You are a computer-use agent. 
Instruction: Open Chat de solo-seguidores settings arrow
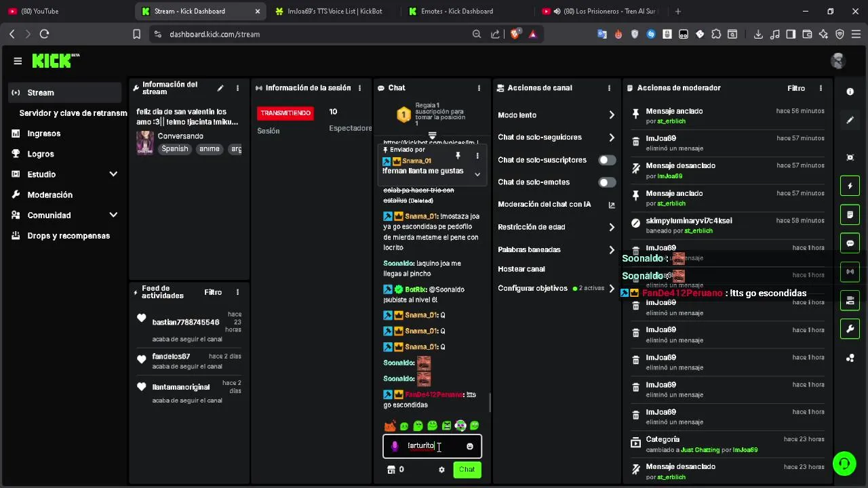point(611,138)
